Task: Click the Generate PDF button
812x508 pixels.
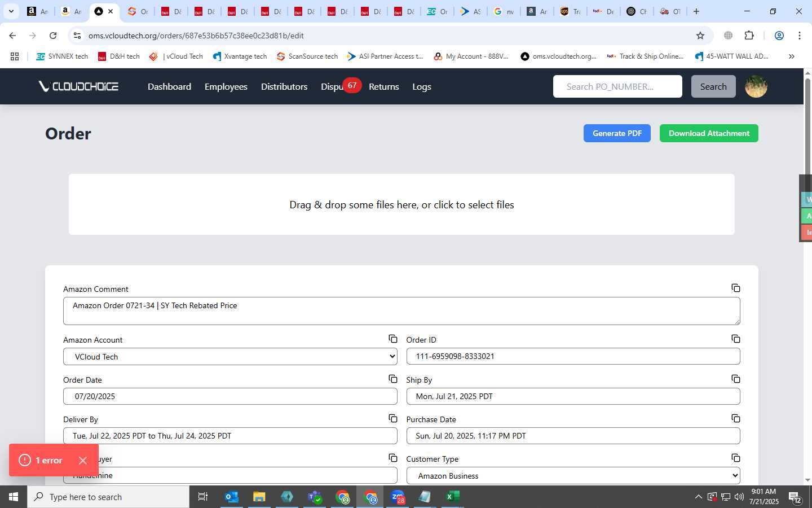Action: pos(617,133)
